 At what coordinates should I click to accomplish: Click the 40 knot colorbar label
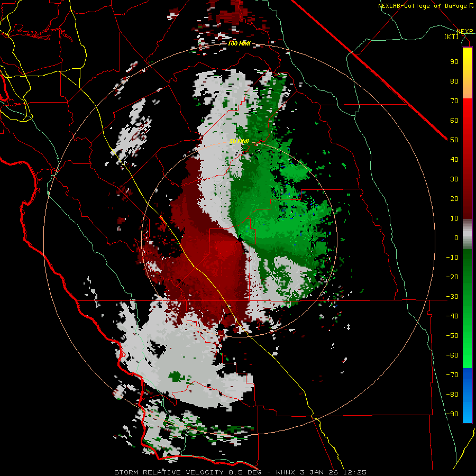(x=454, y=160)
